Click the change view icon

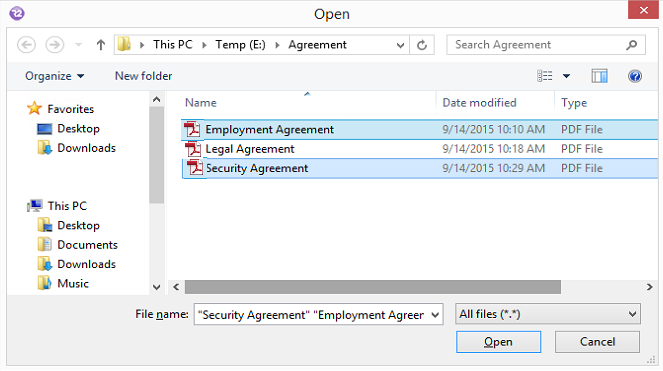click(545, 76)
